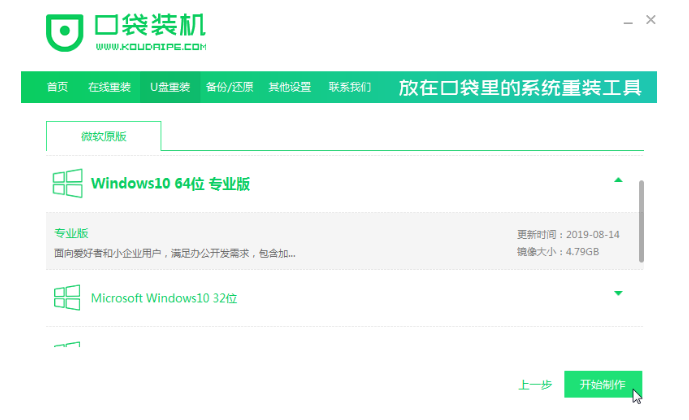The width and height of the screenshot is (689, 420).
Task: Open 其他设置 in the navigation bar
Action: click(289, 87)
